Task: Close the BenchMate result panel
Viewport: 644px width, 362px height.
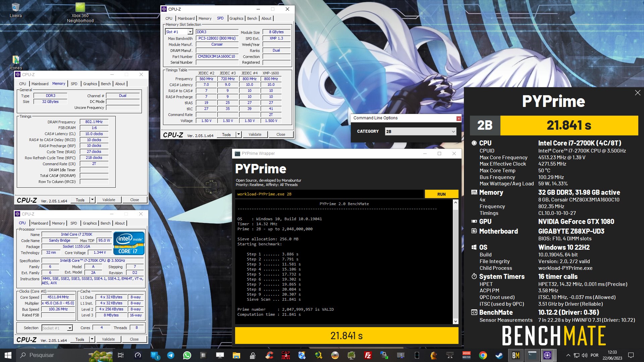Action: tap(638, 93)
